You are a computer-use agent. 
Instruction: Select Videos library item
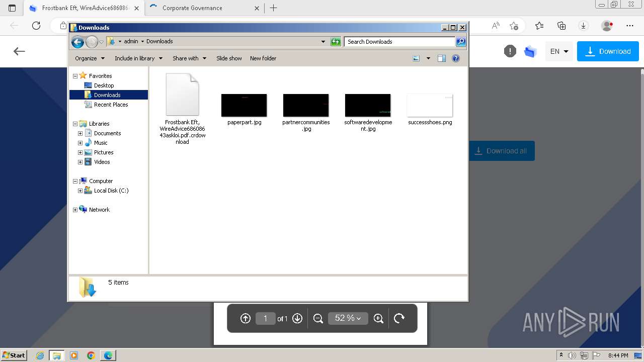tap(102, 162)
